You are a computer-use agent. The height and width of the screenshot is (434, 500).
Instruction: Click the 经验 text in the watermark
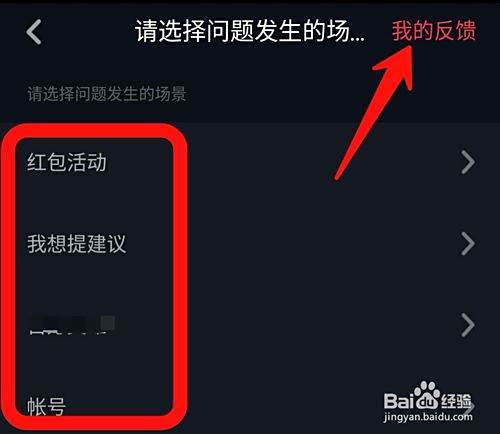pos(456,401)
